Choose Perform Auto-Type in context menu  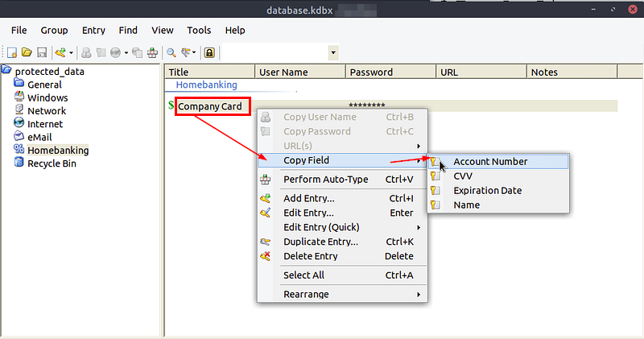click(342, 179)
